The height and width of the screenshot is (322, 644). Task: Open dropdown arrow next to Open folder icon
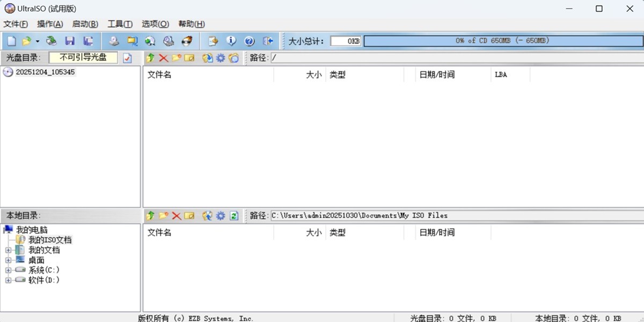coord(38,41)
